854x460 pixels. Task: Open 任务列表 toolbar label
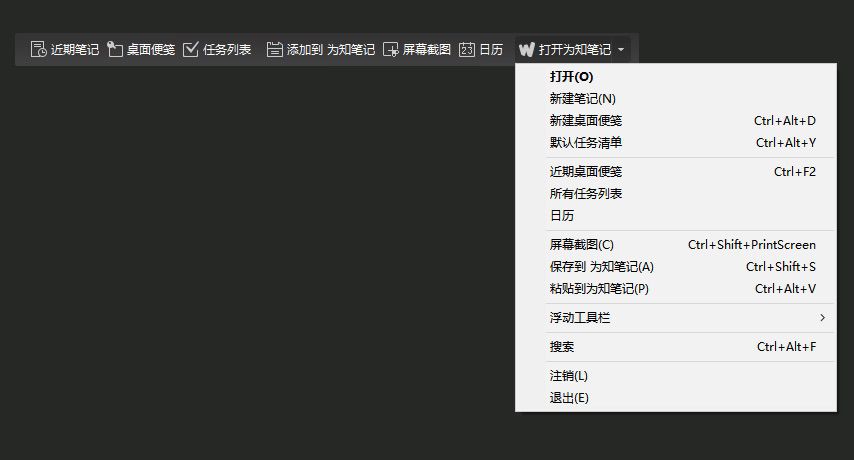pos(227,50)
